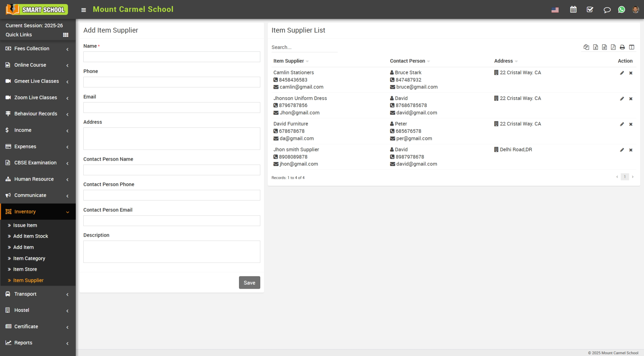The image size is (644, 356).
Task: Expand Online Course menu
Action: tap(38, 65)
